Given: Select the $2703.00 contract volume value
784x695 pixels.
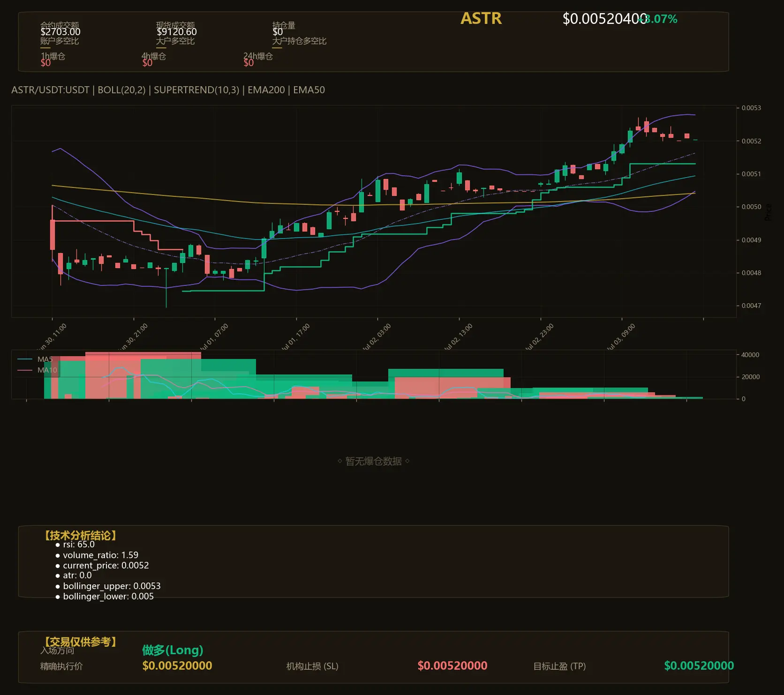Looking at the screenshot, I should pos(60,32).
